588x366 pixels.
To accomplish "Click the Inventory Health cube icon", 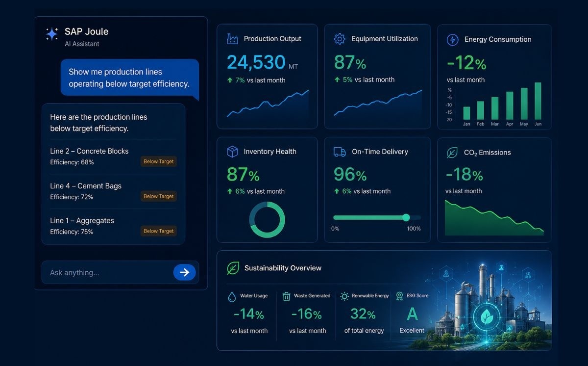I will tap(232, 152).
